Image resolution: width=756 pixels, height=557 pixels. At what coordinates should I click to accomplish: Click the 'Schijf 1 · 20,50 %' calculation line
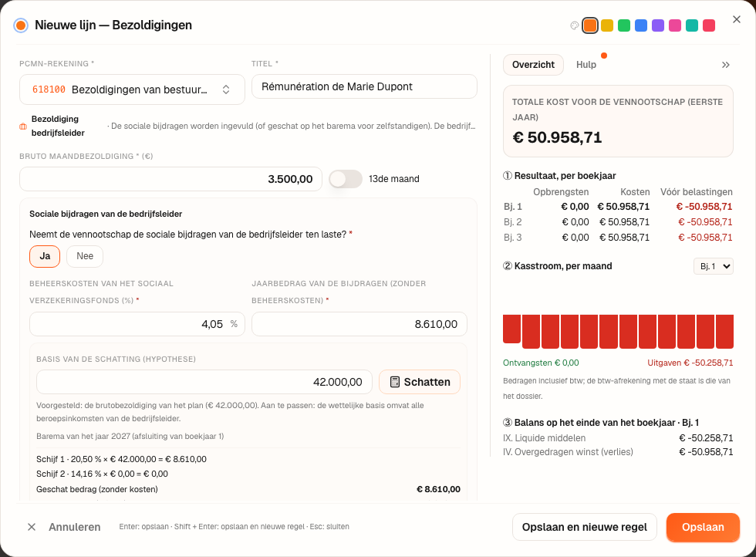(x=122, y=459)
